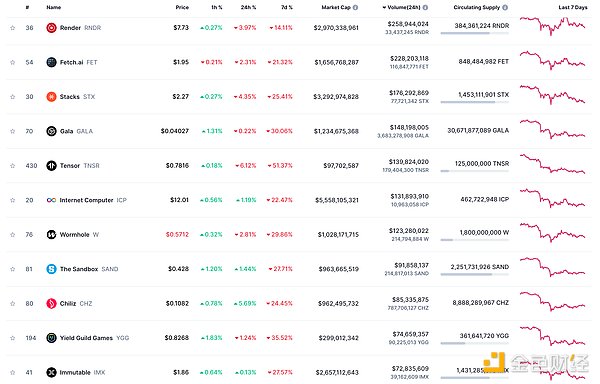Open the Circulating Supply info icon
The image size is (600, 384).
point(505,7)
